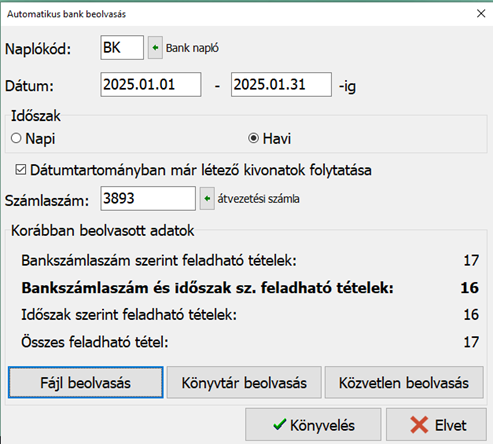Launch Közvetlen beolvasás button
This screenshot has height=444, width=493.
[404, 382]
